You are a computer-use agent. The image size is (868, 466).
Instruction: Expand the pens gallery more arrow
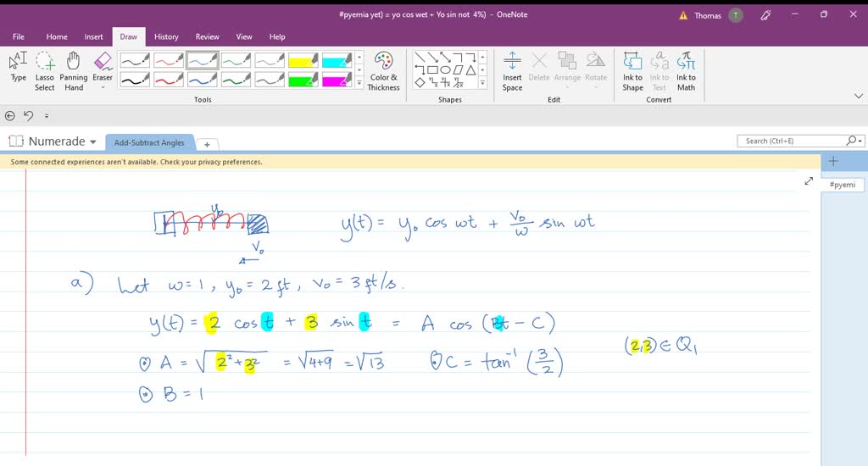tap(359, 83)
